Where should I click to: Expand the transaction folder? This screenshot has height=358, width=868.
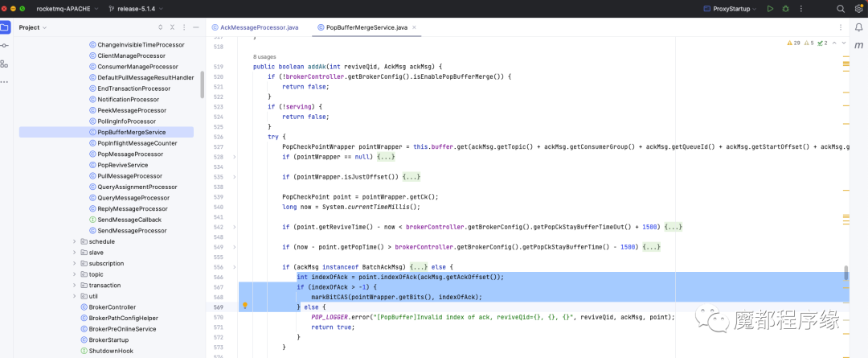[x=75, y=286]
